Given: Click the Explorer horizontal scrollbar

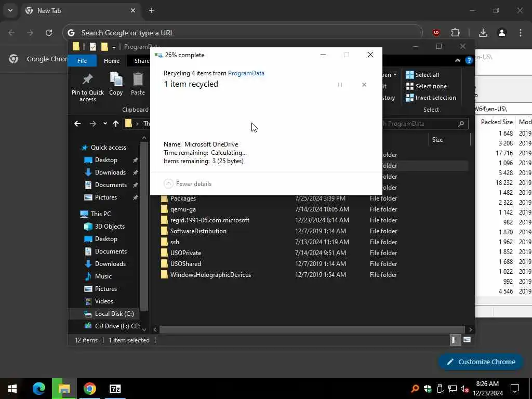Looking at the screenshot, I should pyautogui.click(x=312, y=329).
